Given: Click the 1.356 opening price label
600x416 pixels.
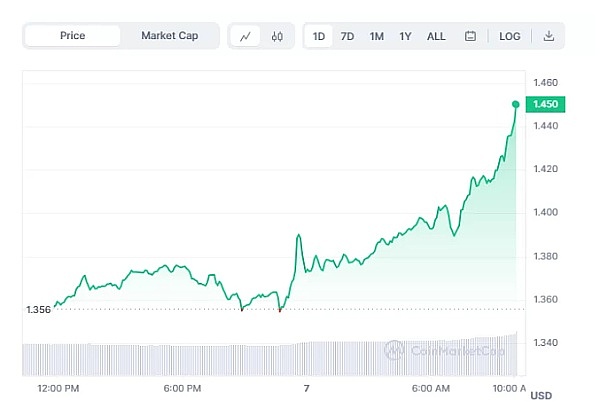Looking at the screenshot, I should coord(37,310).
